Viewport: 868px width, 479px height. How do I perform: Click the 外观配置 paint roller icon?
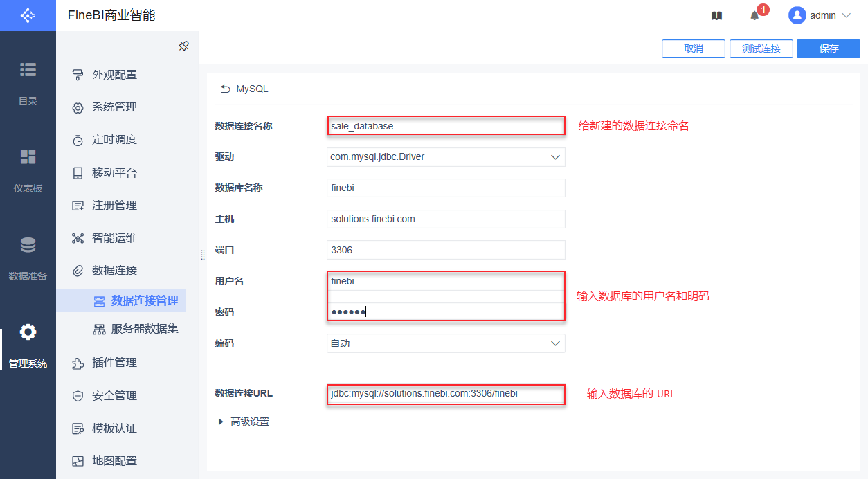point(78,75)
